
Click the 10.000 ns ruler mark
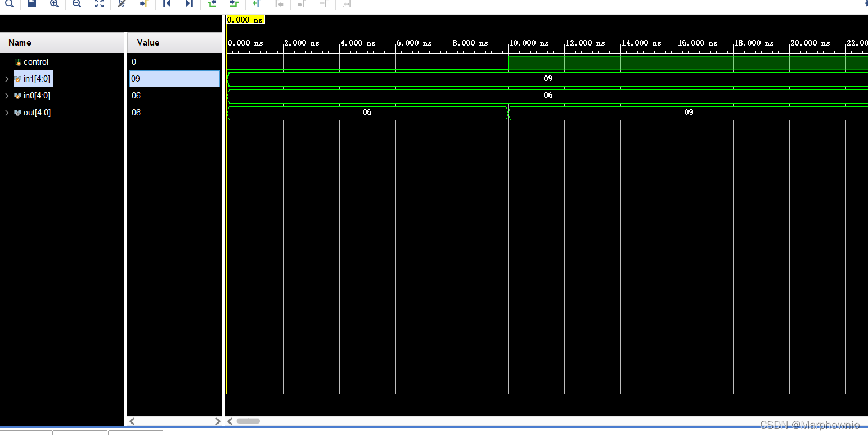coord(529,43)
